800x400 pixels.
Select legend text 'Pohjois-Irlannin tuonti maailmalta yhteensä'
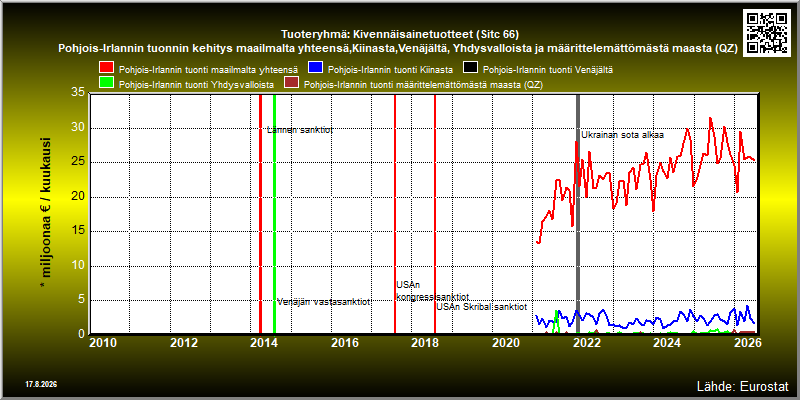(x=208, y=68)
